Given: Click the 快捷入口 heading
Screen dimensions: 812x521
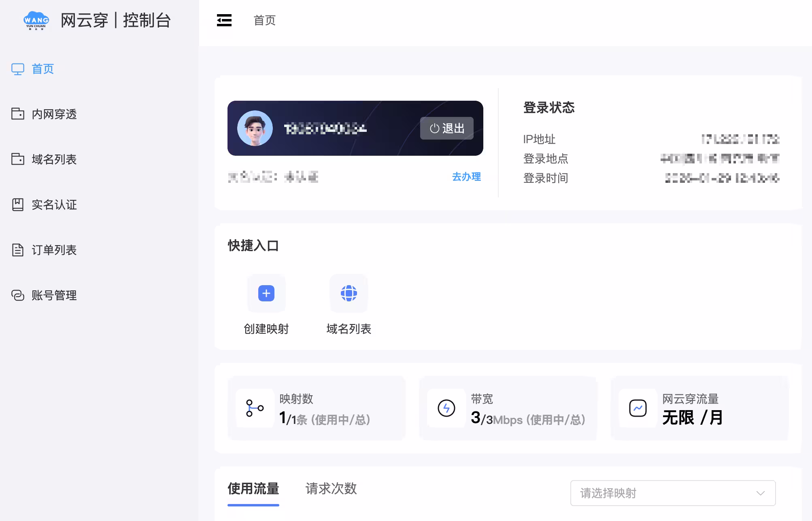Looking at the screenshot, I should [253, 246].
